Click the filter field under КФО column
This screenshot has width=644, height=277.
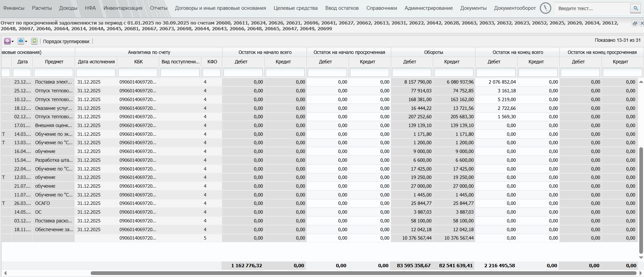pos(211,72)
